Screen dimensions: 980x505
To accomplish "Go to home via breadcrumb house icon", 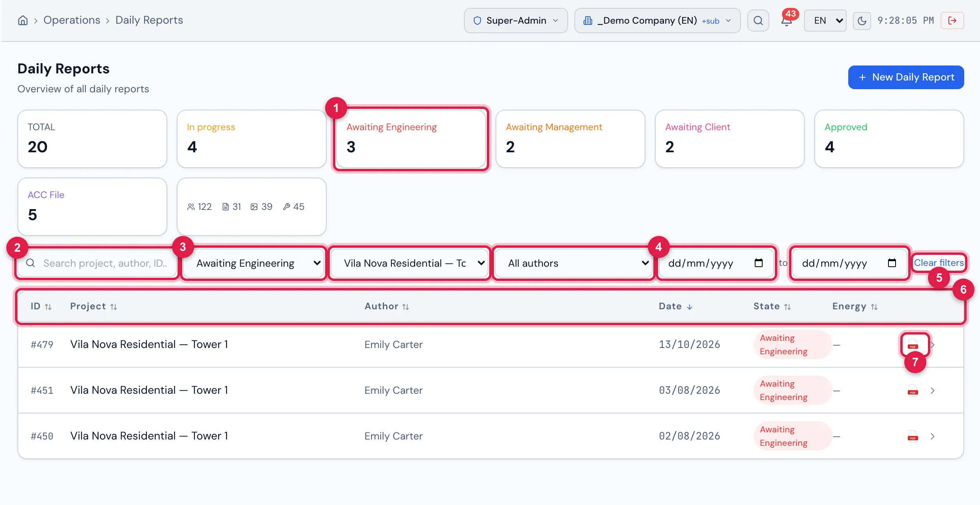I will (23, 20).
